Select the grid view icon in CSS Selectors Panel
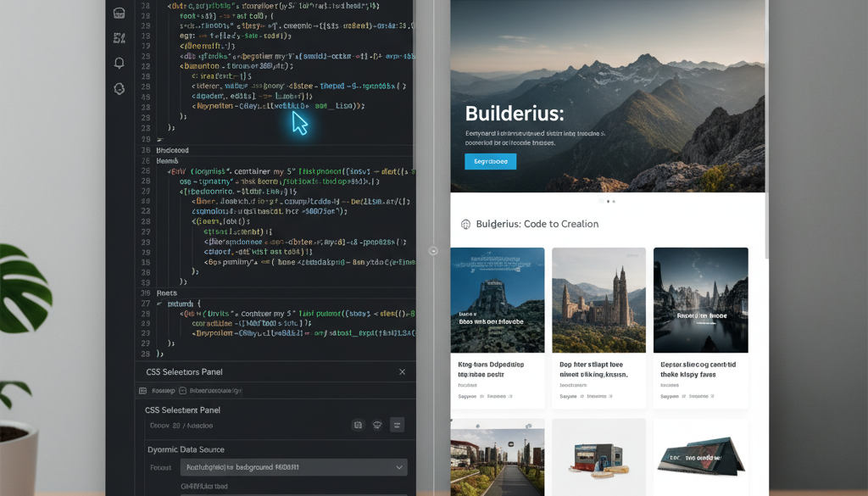The height and width of the screenshot is (496, 868). (358, 425)
